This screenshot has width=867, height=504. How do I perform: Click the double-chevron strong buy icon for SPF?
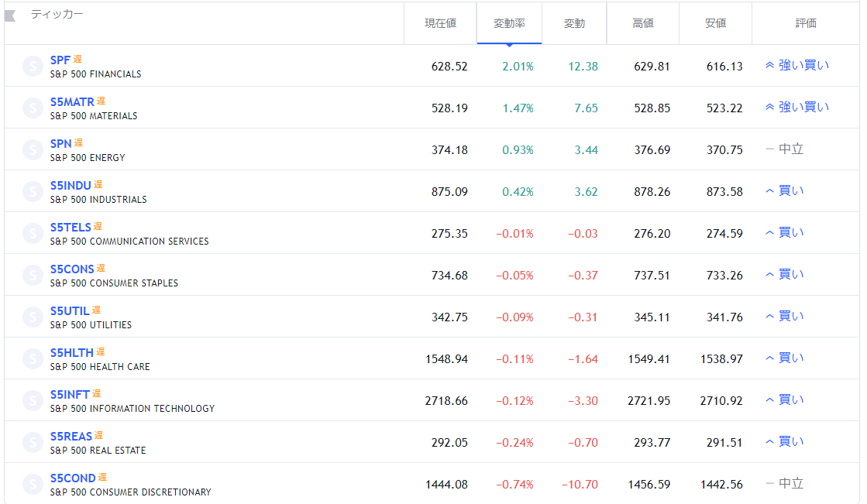(x=769, y=65)
